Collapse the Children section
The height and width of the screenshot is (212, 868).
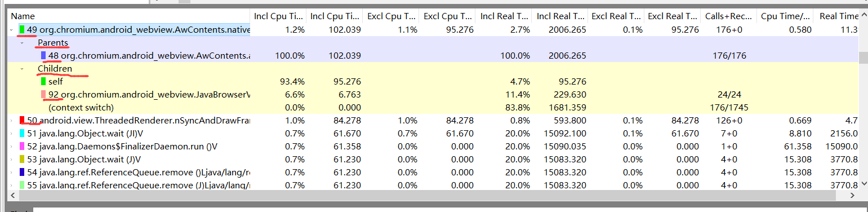(22, 69)
